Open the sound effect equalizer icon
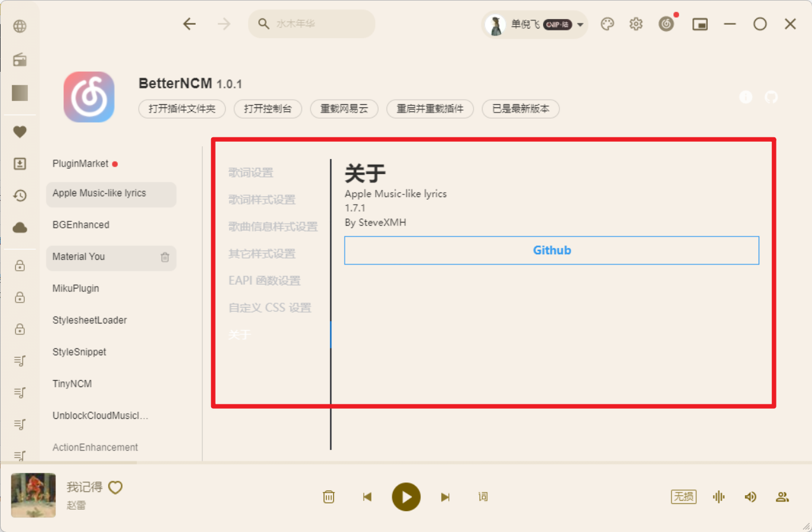This screenshot has height=532, width=812. coord(718,496)
